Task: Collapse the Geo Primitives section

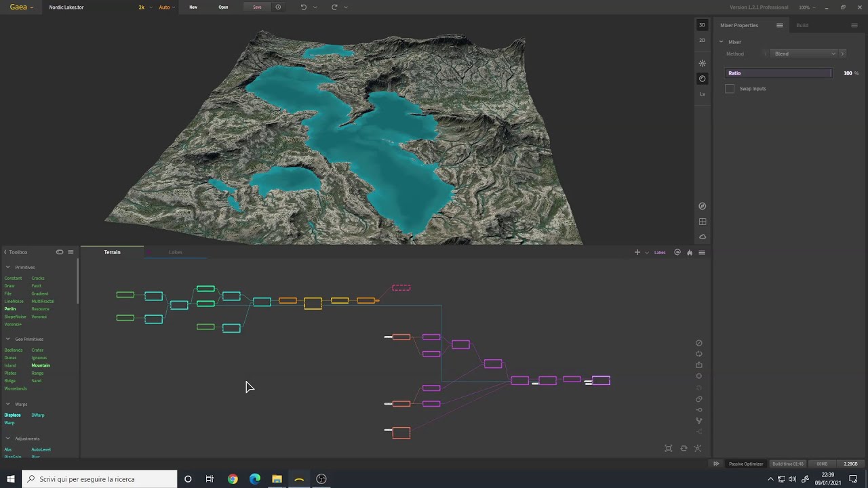Action: pyautogui.click(x=8, y=339)
